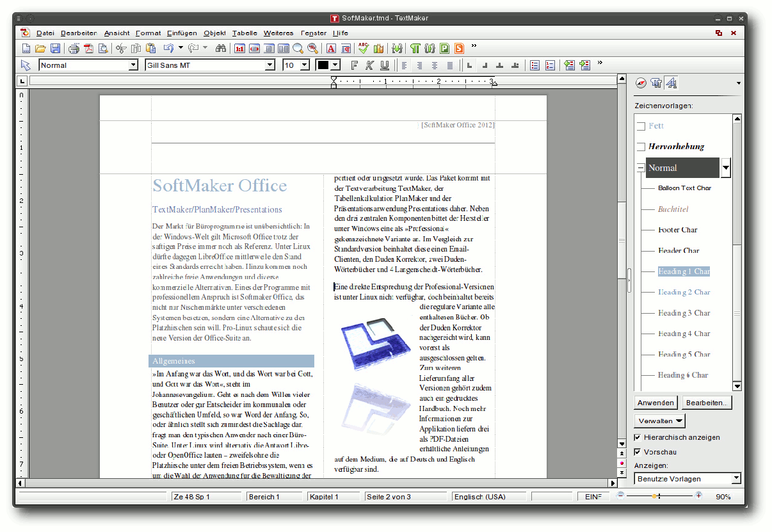Open the sidebar compass navigator icon

[641, 83]
